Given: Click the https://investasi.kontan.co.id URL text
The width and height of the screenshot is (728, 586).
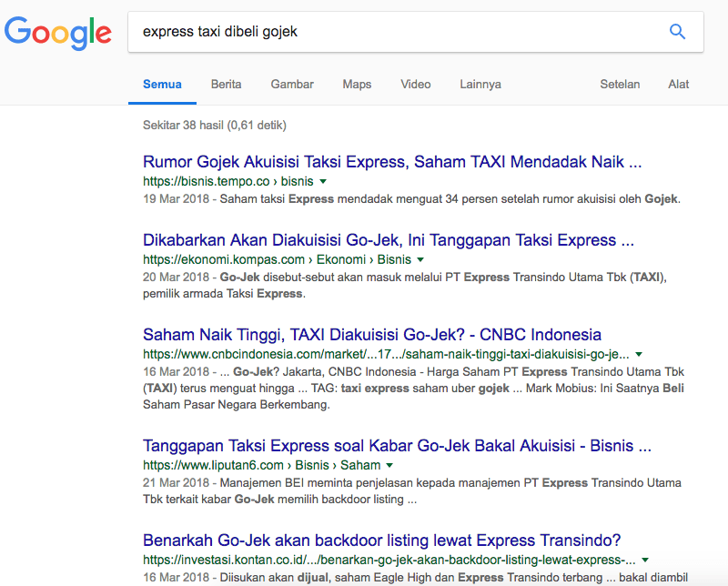Looking at the screenshot, I should pyautogui.click(x=389, y=560).
